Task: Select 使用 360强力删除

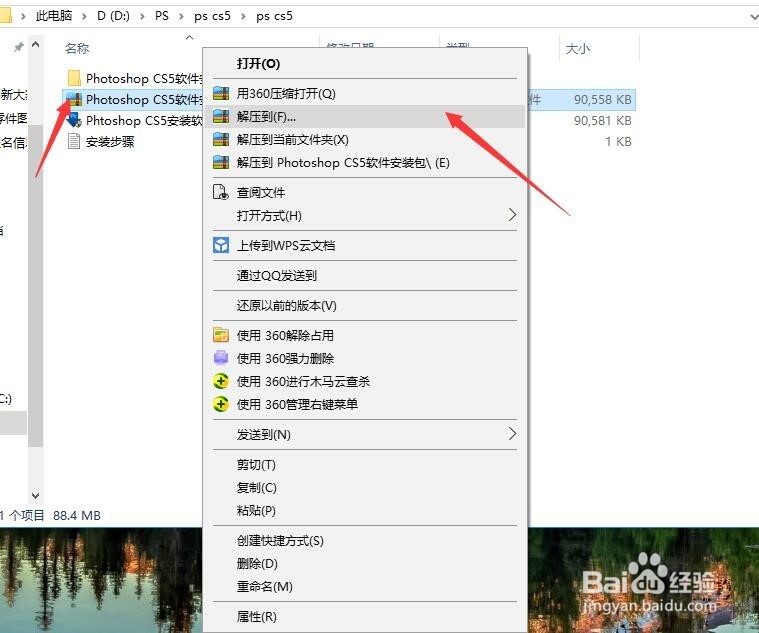Action: tap(364, 358)
